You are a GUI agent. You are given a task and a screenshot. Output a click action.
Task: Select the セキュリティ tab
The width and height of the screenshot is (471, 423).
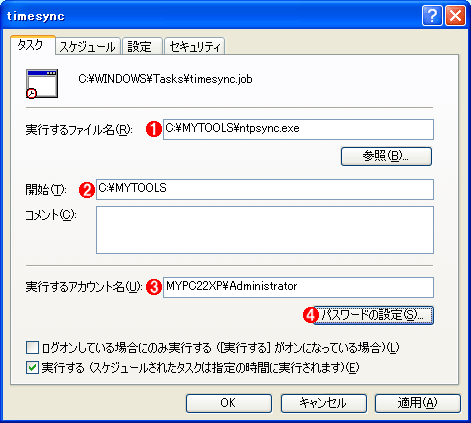(x=195, y=47)
